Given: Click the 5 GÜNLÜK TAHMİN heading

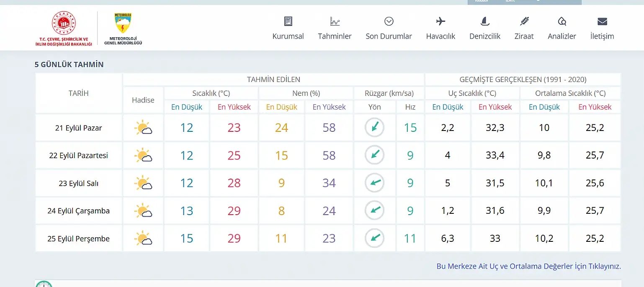Looking at the screenshot, I should [x=69, y=64].
